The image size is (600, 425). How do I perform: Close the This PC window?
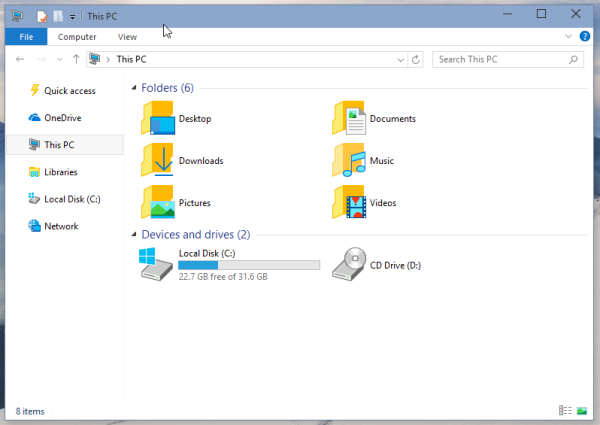[576, 14]
